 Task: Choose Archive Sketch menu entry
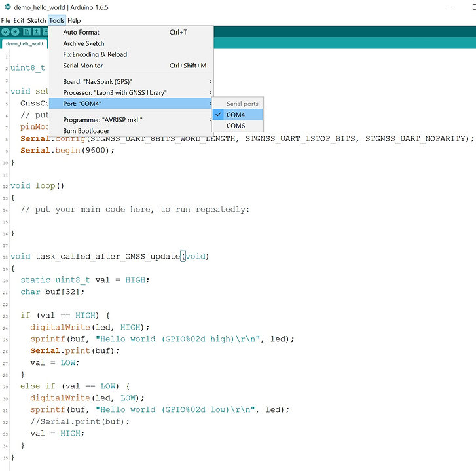[131, 43]
